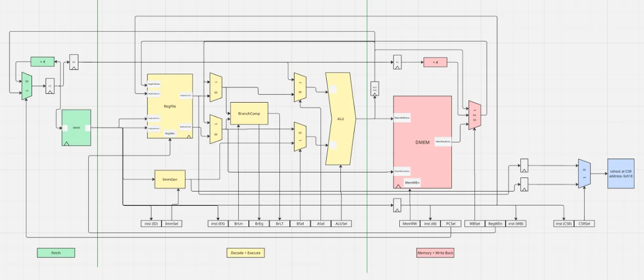Click the WBSel control signal cell

(475, 224)
